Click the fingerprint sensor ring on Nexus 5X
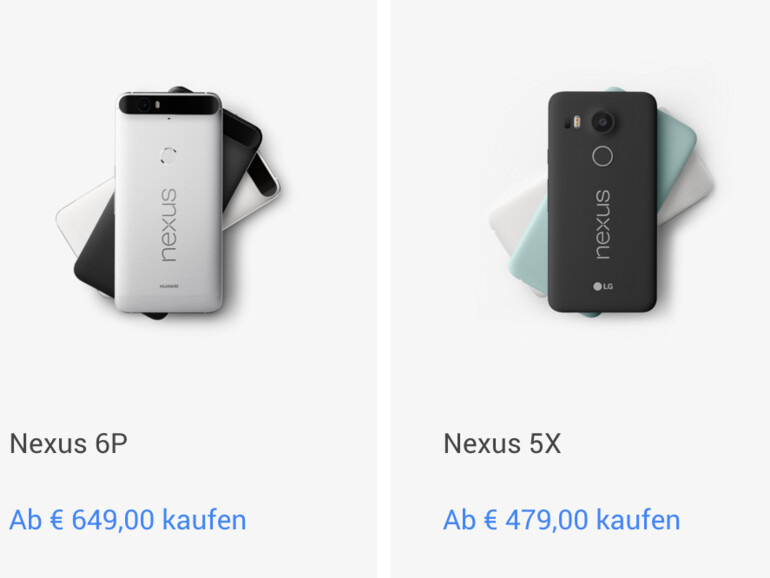This screenshot has height=578, width=770. (603, 156)
